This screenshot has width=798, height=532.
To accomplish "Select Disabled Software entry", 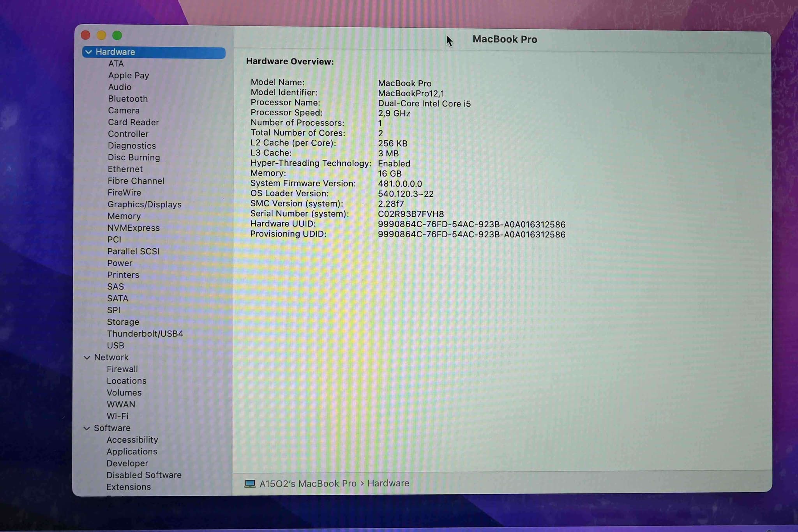I will (144, 475).
